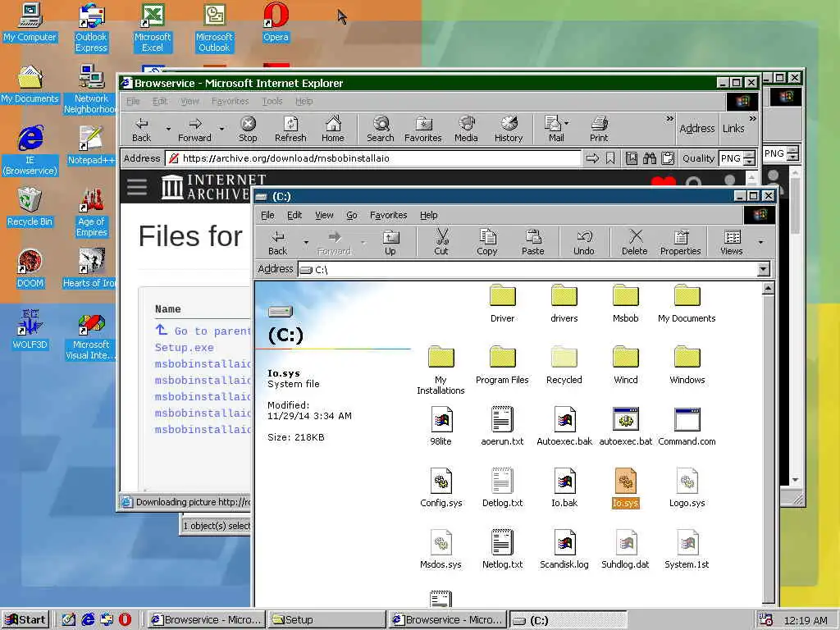
Task: Click the Go to parent directory link
Action: 203,331
